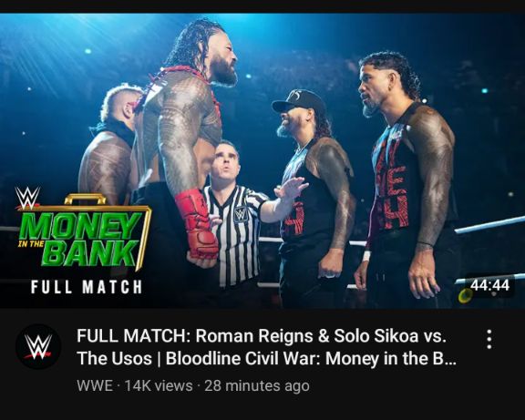
Task: Click the yellow-green object beside the duration badge
Action: pos(466,295)
